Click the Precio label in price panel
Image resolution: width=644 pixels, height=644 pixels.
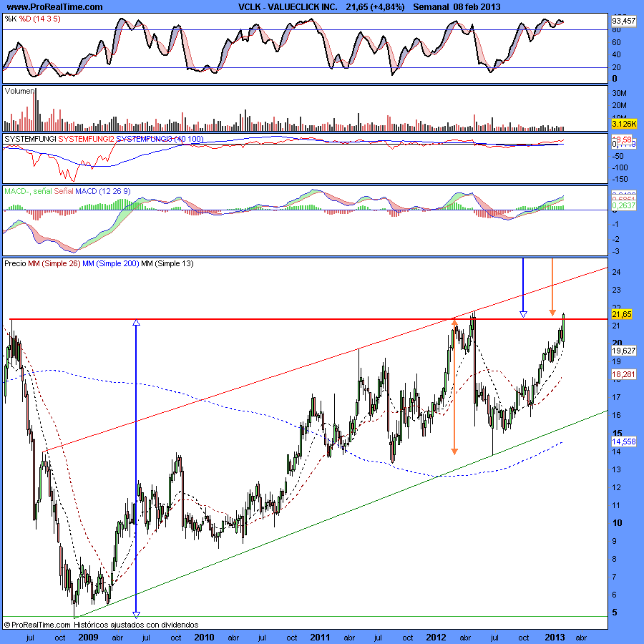[x=15, y=263]
